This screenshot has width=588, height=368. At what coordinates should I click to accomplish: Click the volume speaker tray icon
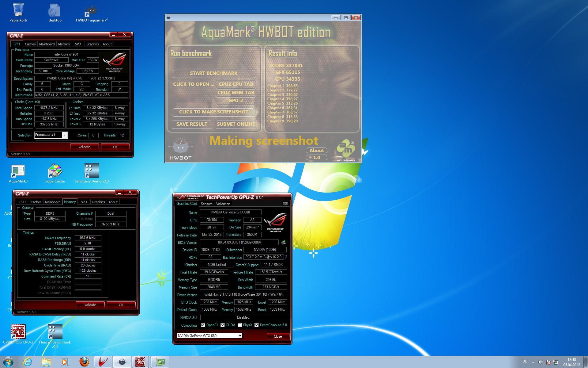(541, 362)
